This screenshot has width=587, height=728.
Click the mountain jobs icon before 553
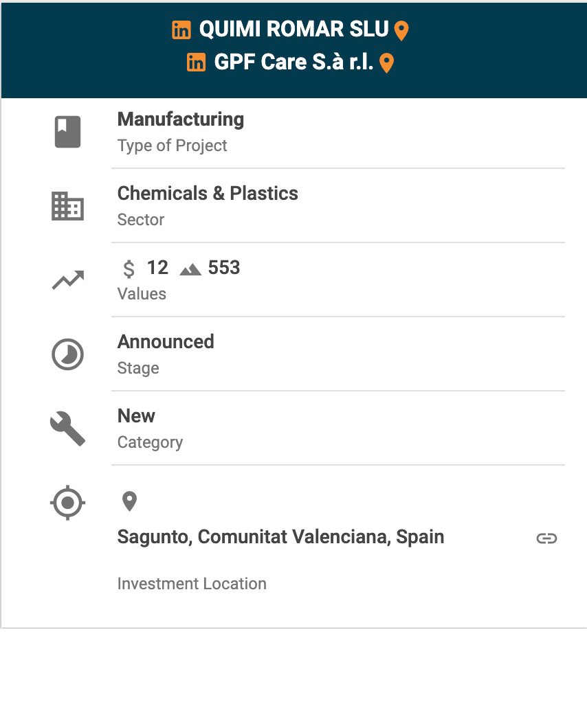click(190, 269)
